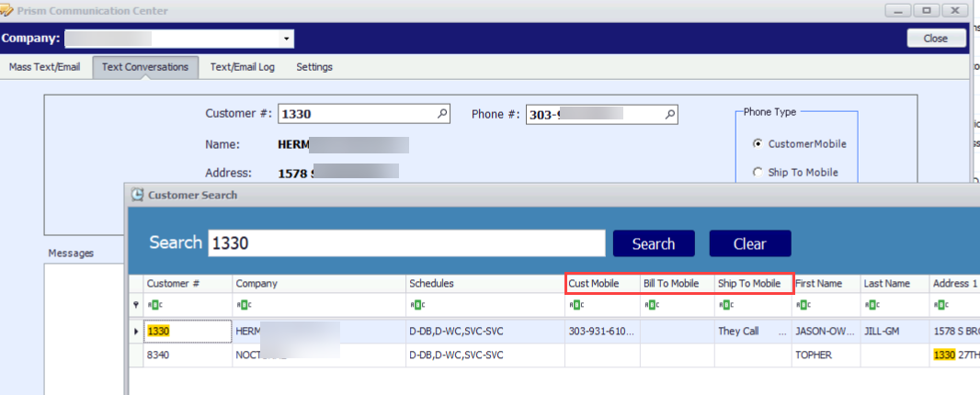Screen dimensions: 980x395
Task: Click the filter row pin icon
Action: (136, 305)
